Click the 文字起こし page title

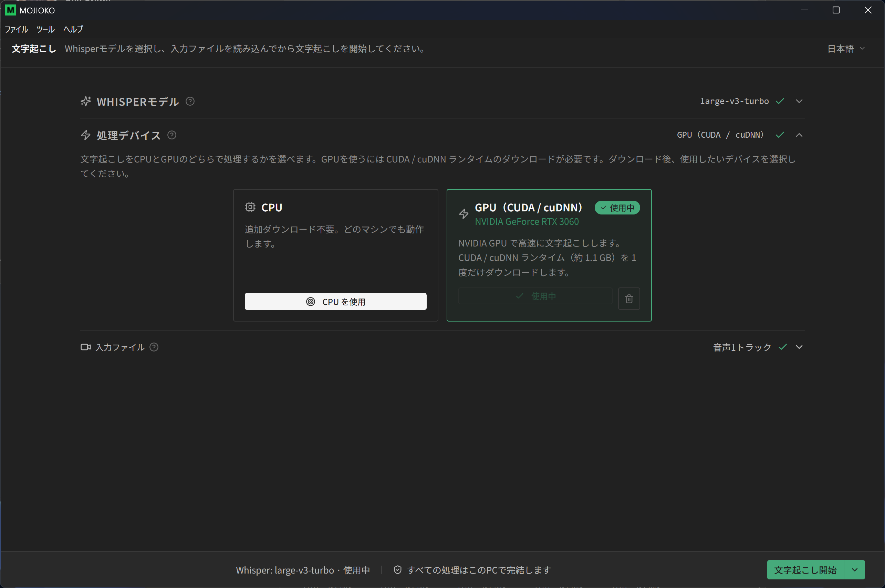(34, 49)
